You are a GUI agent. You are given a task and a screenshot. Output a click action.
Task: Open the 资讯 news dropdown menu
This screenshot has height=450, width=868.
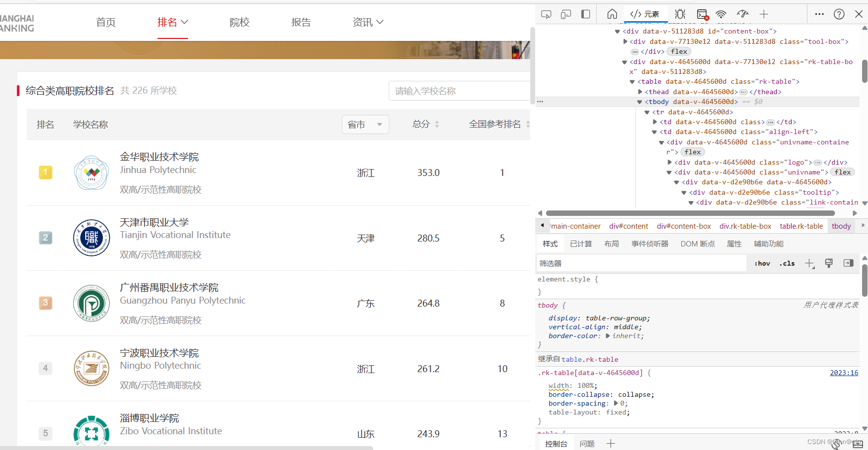(x=368, y=22)
